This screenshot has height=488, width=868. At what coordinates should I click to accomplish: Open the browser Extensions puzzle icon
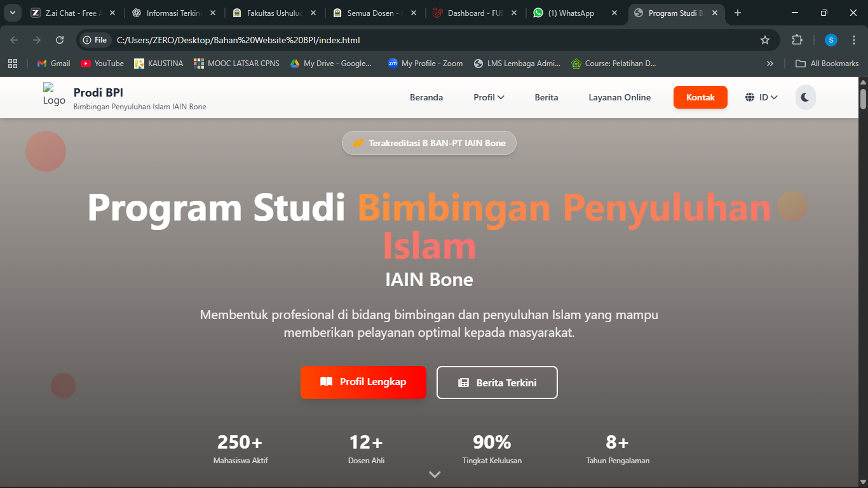(797, 40)
